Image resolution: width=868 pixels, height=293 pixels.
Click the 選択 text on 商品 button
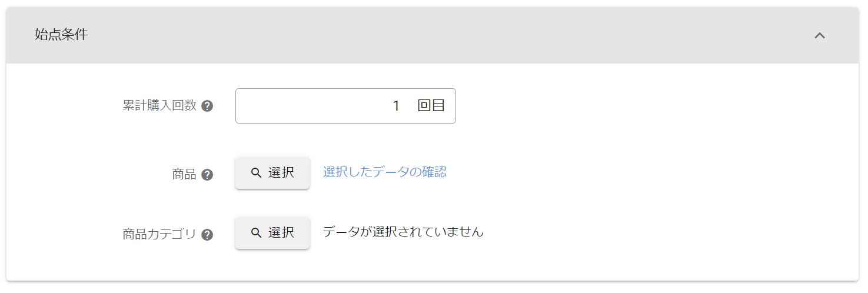coord(281,173)
